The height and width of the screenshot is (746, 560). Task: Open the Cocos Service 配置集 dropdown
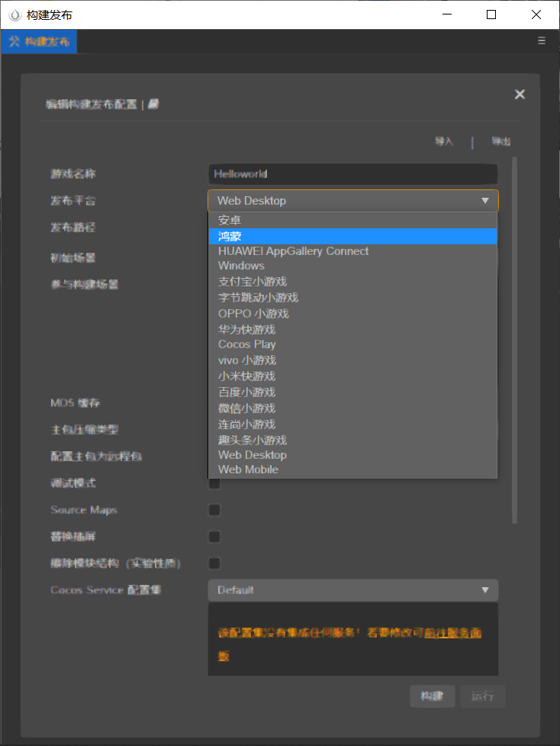[352, 590]
